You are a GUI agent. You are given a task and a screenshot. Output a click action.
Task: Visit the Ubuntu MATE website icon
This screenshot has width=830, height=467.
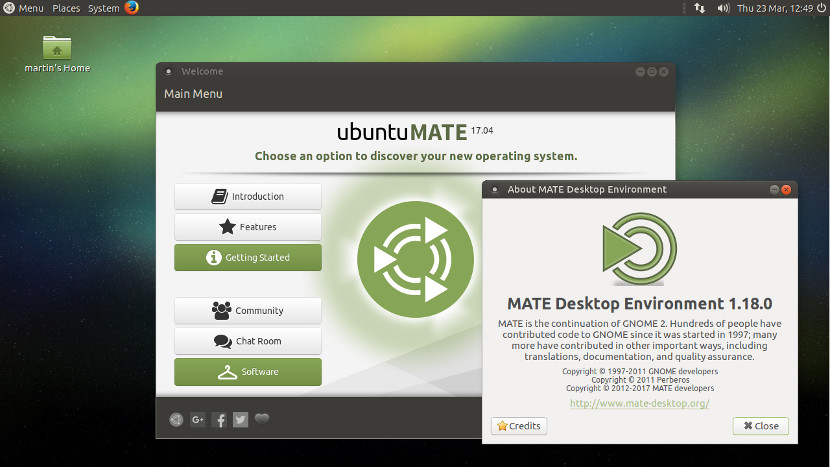coord(177,420)
